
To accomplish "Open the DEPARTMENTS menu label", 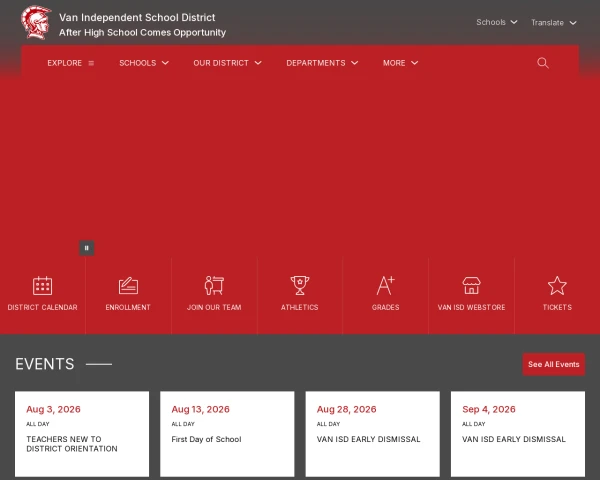I will [316, 63].
